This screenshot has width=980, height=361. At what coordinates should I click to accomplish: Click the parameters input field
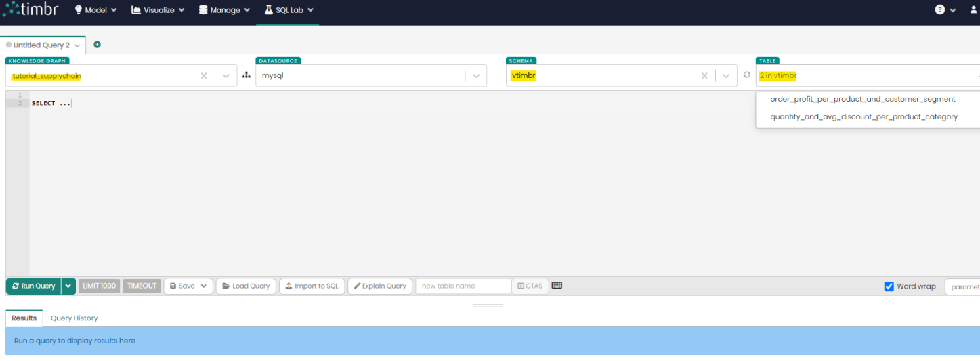tap(962, 286)
